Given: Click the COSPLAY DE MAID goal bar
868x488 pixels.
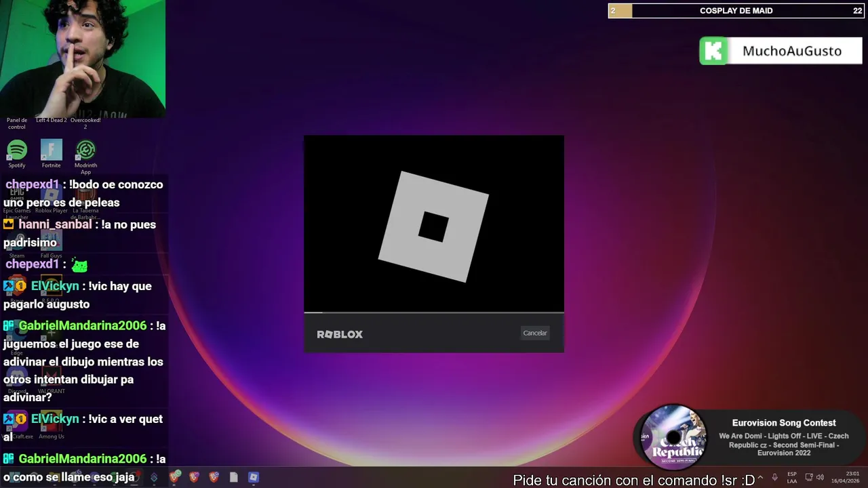Looking at the screenshot, I should pos(736,11).
